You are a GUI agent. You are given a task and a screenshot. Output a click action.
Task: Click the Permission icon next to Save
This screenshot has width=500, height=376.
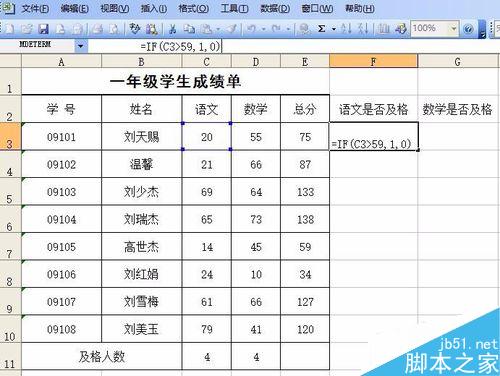(60, 29)
